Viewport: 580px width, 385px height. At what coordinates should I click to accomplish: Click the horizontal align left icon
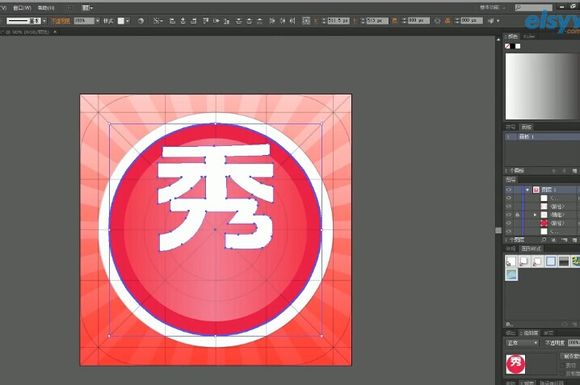(172, 21)
